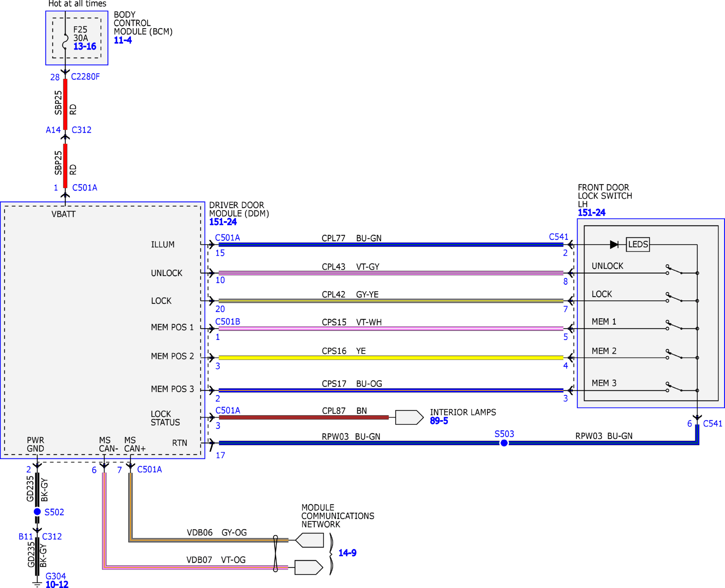Viewport: 725px width, 588px height.
Task: Click the RPW03 BU-GN label right of S503
Action: pyautogui.click(x=604, y=436)
